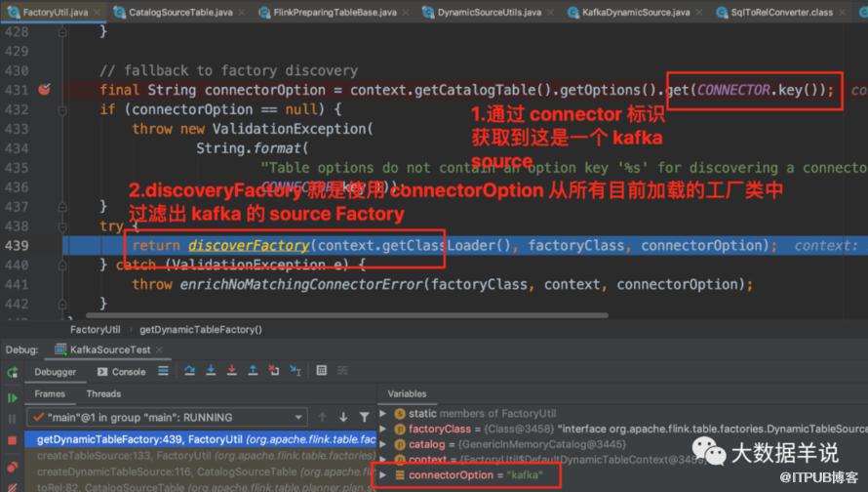Image resolution: width=868 pixels, height=492 pixels.
Task: Open the KafkaDynamicSource.java tab
Action: (x=636, y=12)
